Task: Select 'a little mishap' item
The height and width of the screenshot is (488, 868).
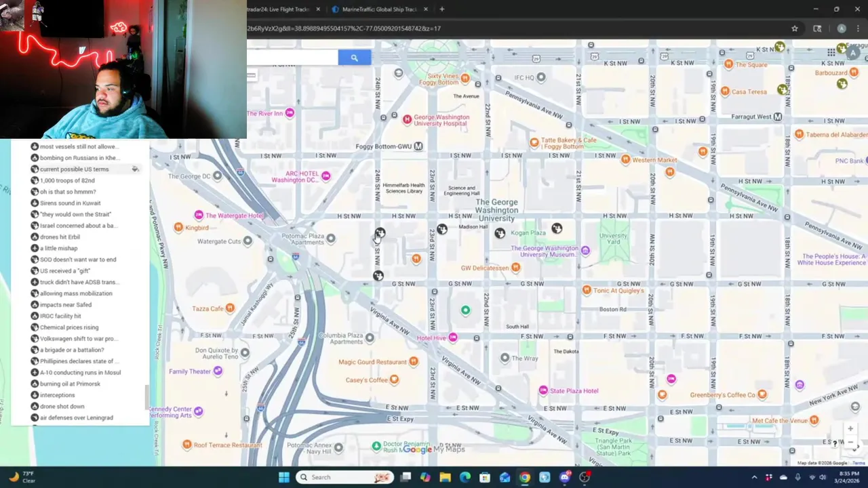Action: pyautogui.click(x=58, y=249)
